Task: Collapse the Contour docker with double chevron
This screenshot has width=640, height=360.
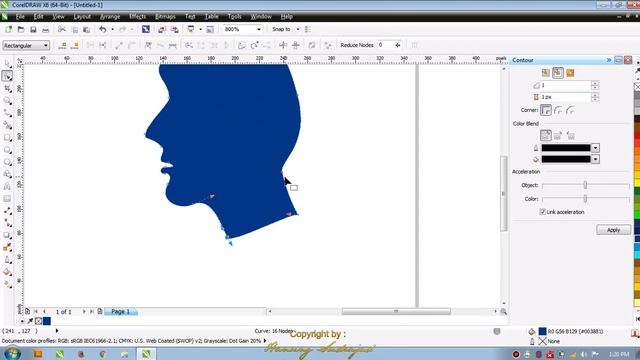Action: pyautogui.click(x=609, y=60)
